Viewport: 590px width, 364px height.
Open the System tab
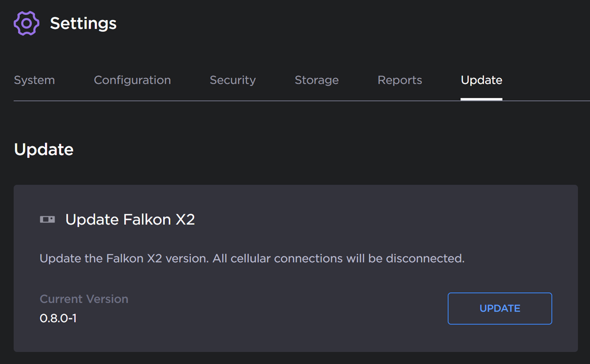pos(34,80)
